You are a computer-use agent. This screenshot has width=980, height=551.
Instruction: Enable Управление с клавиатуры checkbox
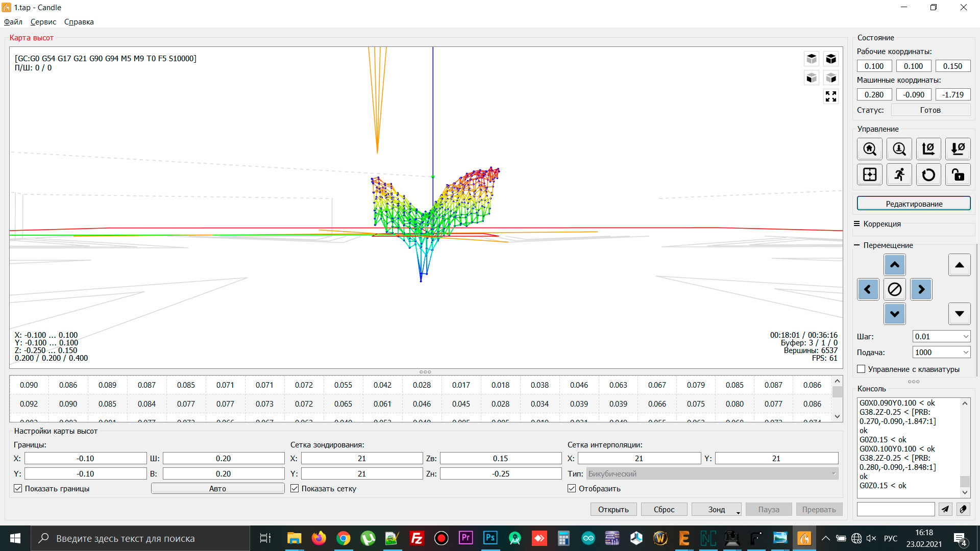coord(861,369)
